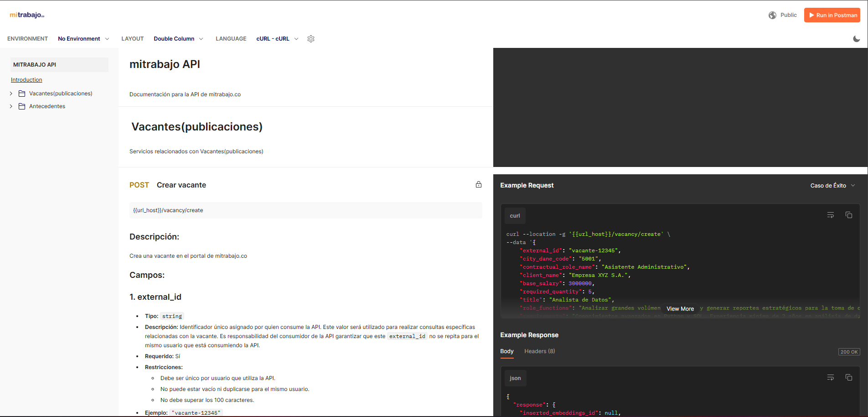Click the mitrabajo logo
The height and width of the screenshot is (417, 868).
(x=26, y=15)
